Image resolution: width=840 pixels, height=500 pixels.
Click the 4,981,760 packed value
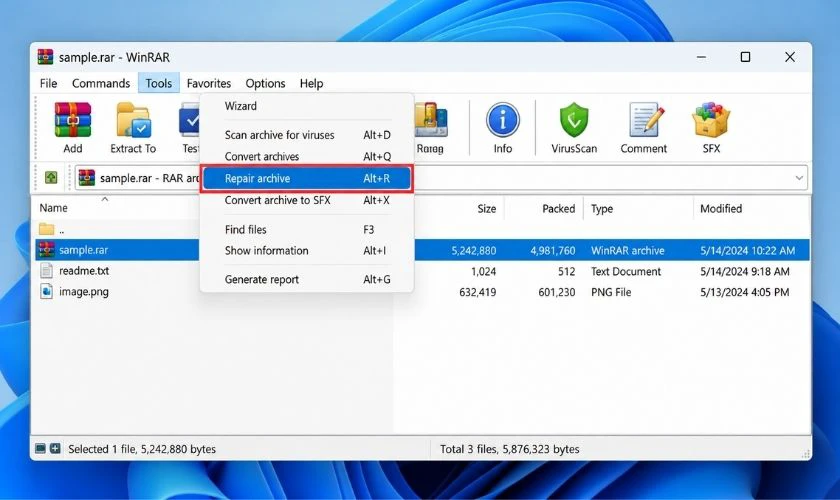(x=552, y=250)
